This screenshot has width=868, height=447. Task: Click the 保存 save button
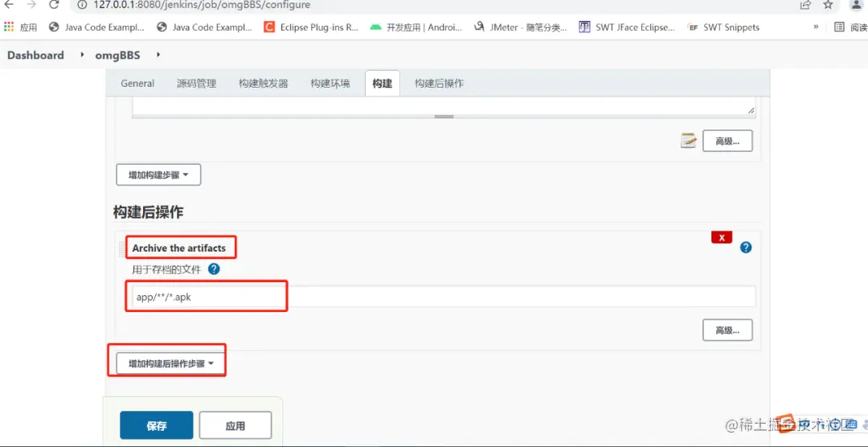[x=157, y=426]
